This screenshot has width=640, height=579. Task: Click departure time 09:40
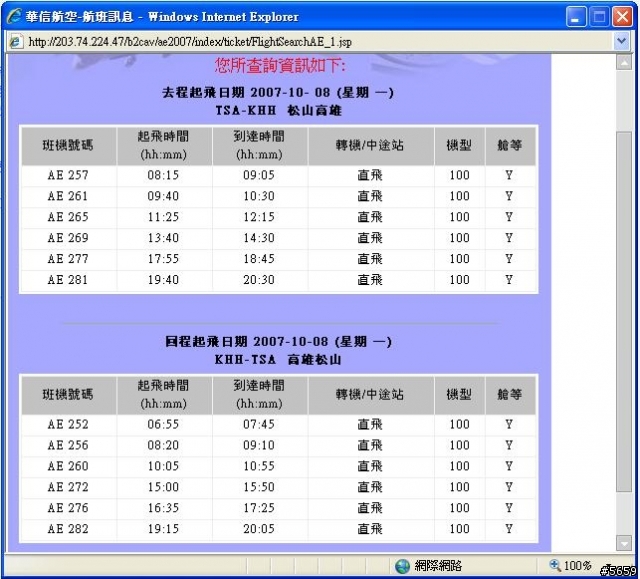coord(163,196)
